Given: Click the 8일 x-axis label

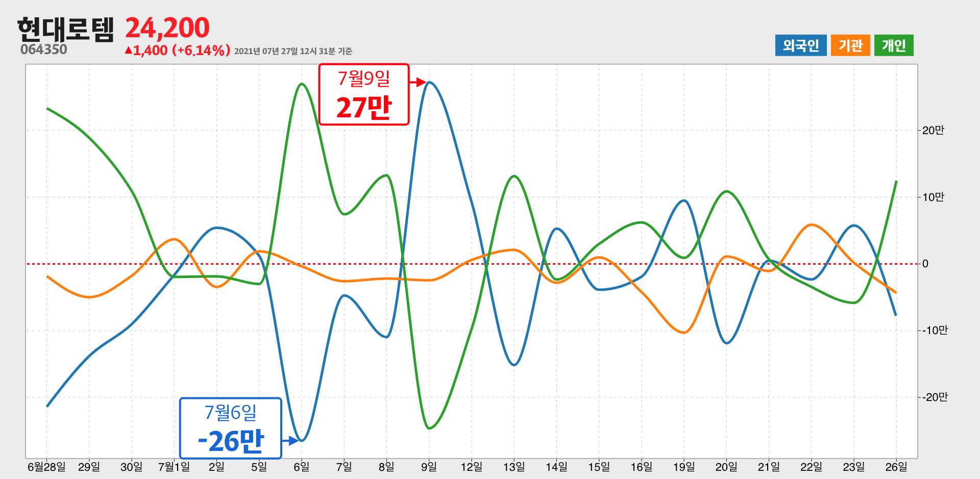Looking at the screenshot, I should [386, 467].
